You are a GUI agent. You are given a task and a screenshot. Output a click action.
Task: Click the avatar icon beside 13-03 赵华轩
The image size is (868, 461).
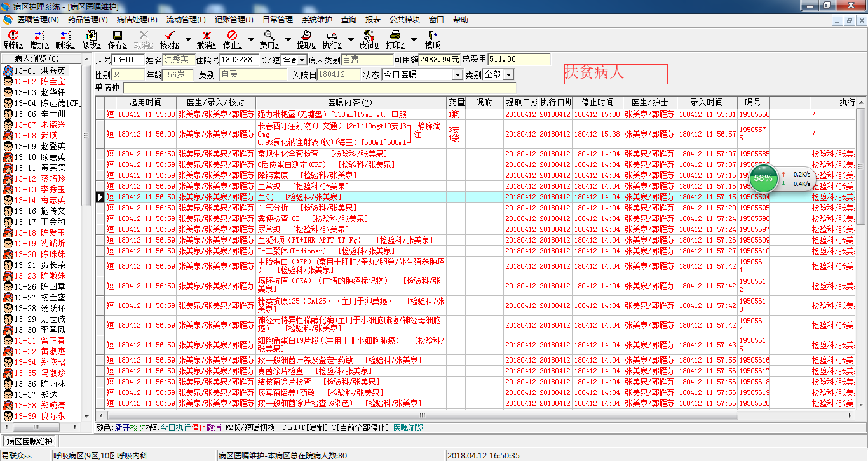[x=9, y=93]
